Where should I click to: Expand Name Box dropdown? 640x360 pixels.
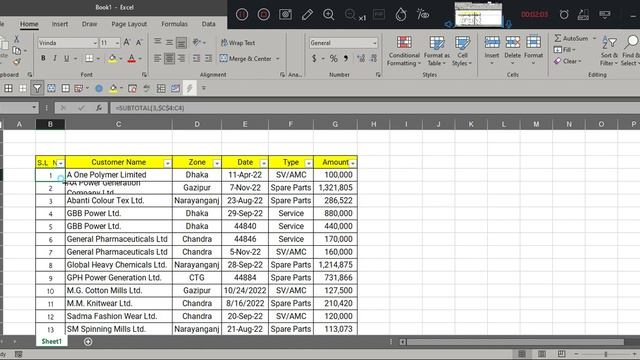coord(34,108)
